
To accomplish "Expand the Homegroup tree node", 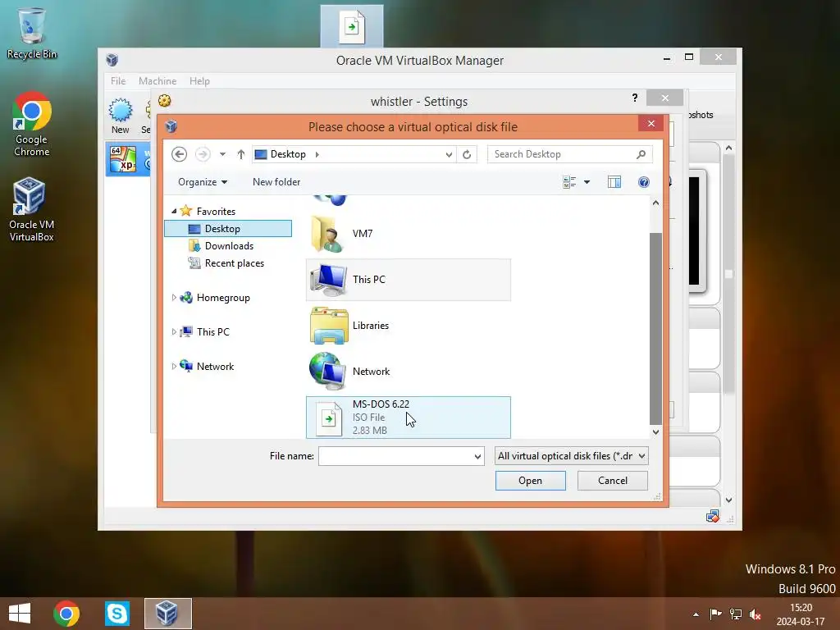I will click(x=174, y=298).
